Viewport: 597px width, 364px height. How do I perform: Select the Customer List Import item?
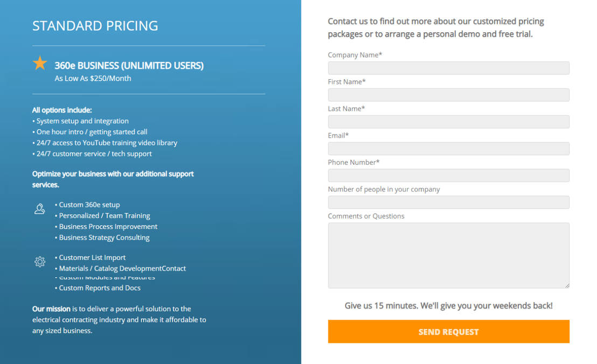92,257
